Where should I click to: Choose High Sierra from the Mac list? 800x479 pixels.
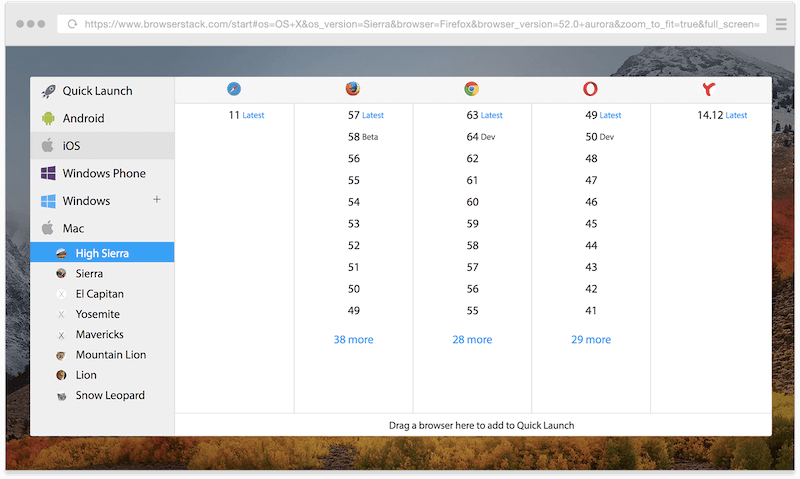pyautogui.click(x=102, y=253)
